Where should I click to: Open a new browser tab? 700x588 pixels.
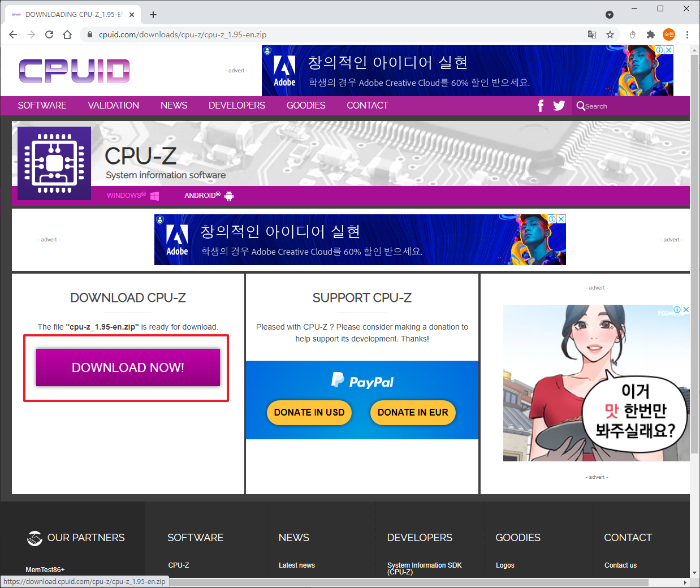153,15
